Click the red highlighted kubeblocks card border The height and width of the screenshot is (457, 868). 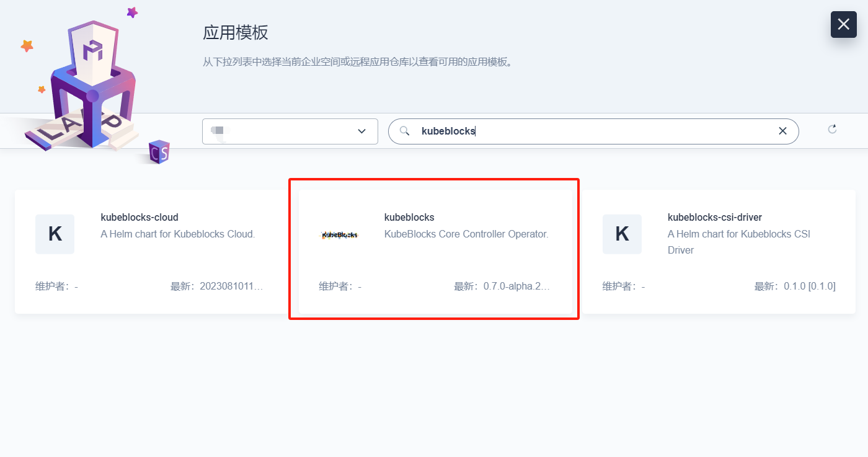pos(434,180)
